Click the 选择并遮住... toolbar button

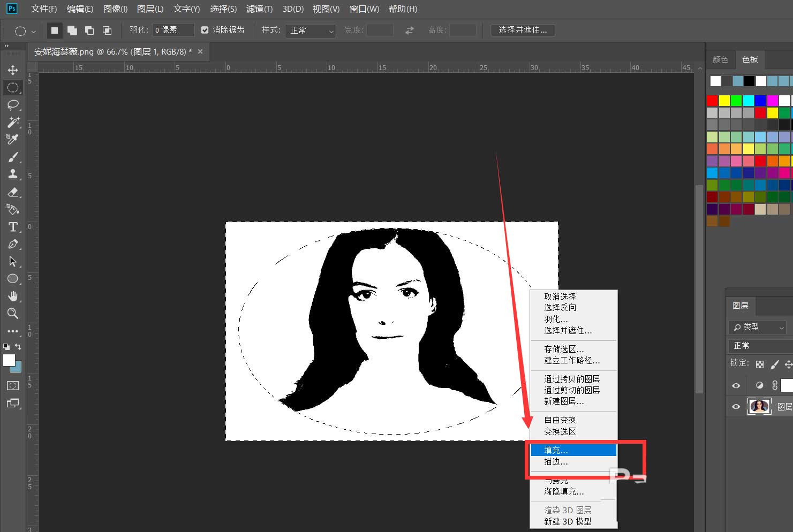[x=523, y=30]
